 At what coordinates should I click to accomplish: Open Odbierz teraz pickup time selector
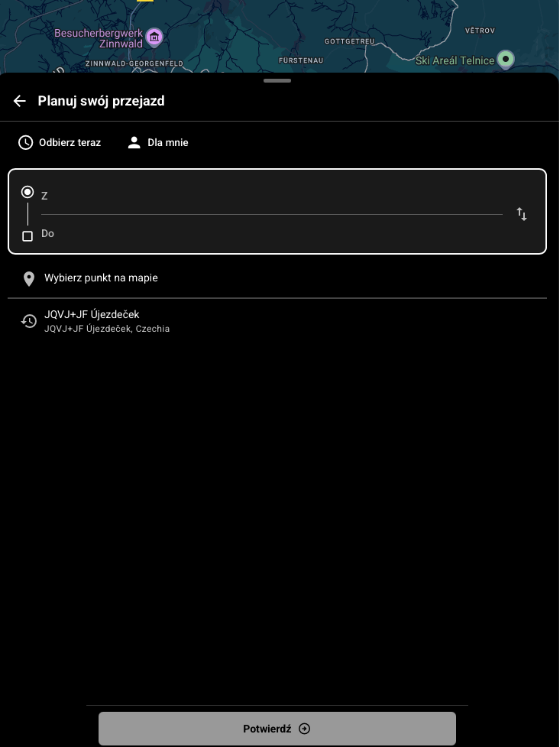[60, 143]
